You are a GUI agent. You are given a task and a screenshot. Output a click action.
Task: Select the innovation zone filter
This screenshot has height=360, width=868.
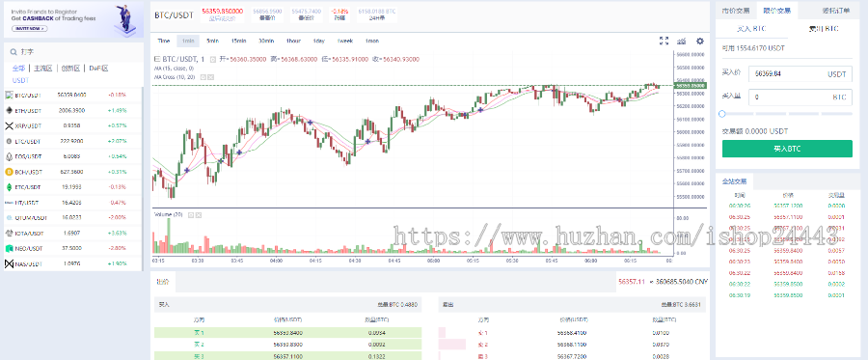pyautogui.click(x=70, y=69)
